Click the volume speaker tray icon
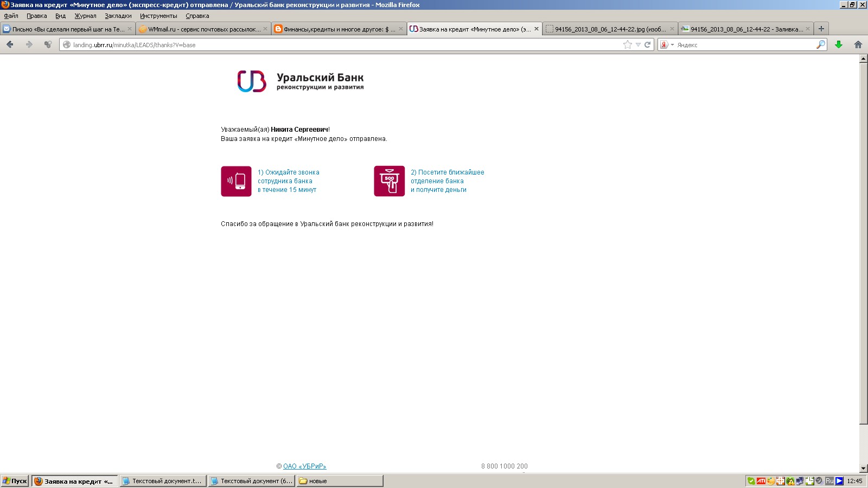The width and height of the screenshot is (868, 488). (819, 481)
